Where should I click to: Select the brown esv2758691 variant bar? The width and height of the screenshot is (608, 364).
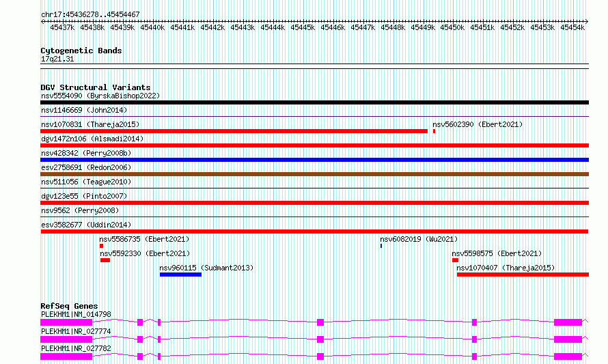click(314, 174)
